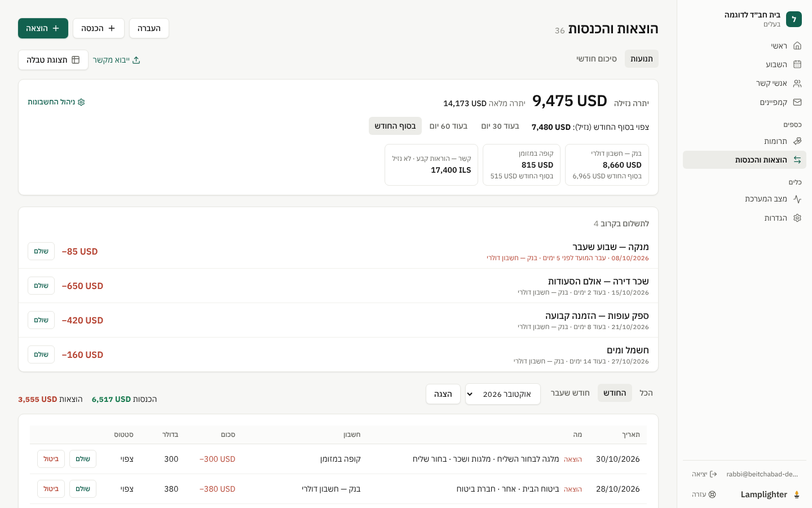Viewport: 812px width, 508px height.
Task: Click the יציאה logout icon
Action: point(713,474)
